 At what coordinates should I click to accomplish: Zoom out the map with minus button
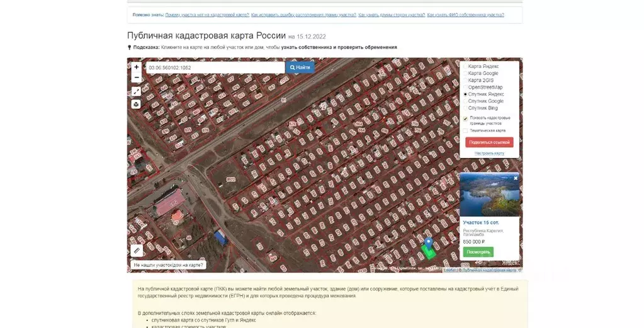click(137, 77)
